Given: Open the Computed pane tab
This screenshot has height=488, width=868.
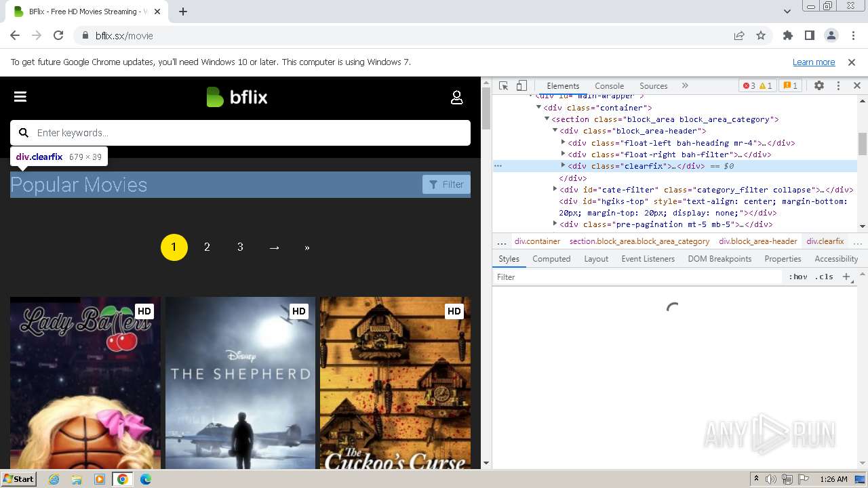Looking at the screenshot, I should click(x=551, y=259).
